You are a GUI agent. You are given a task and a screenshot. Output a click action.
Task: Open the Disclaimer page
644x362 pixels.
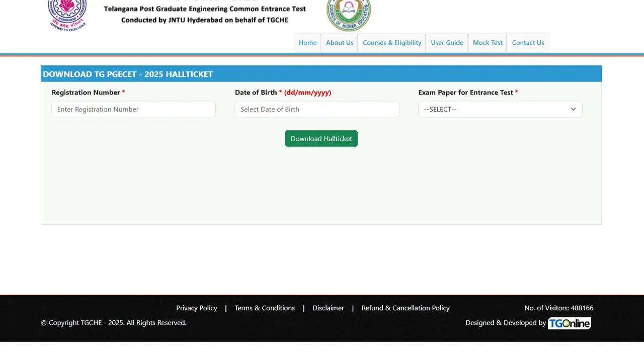[328, 308]
